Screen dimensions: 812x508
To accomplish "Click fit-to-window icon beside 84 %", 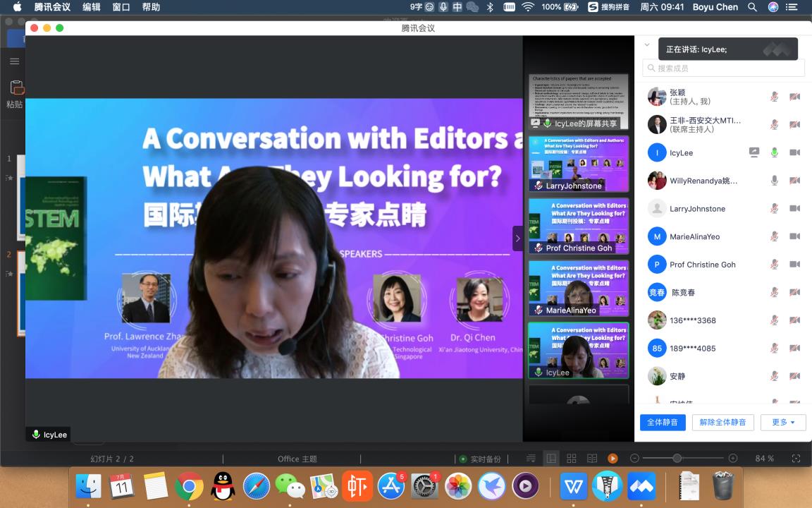I will tap(796, 459).
